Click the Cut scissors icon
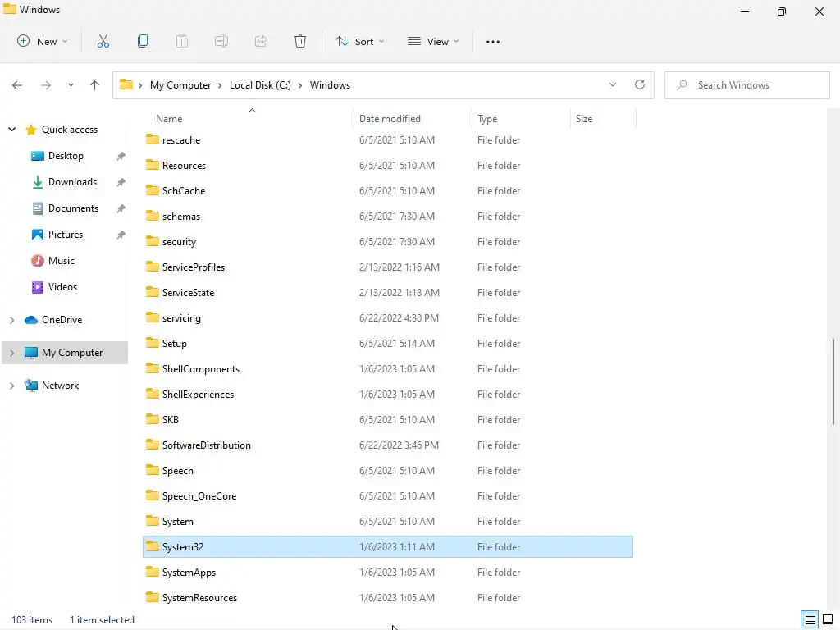840x630 pixels. coord(103,41)
